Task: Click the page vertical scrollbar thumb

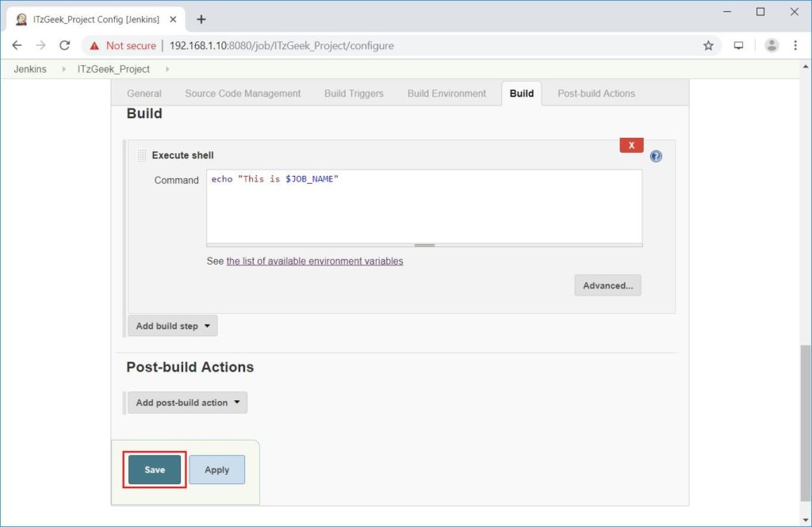Action: (806, 423)
